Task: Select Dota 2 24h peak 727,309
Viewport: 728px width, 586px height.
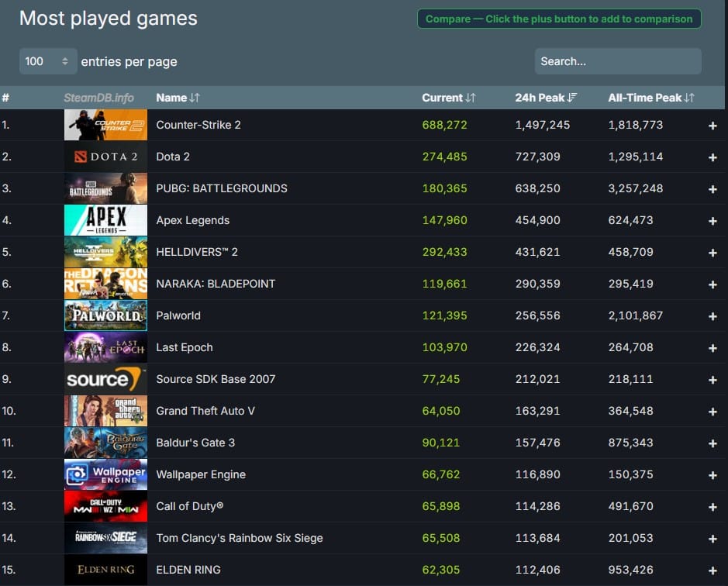Action: click(537, 157)
